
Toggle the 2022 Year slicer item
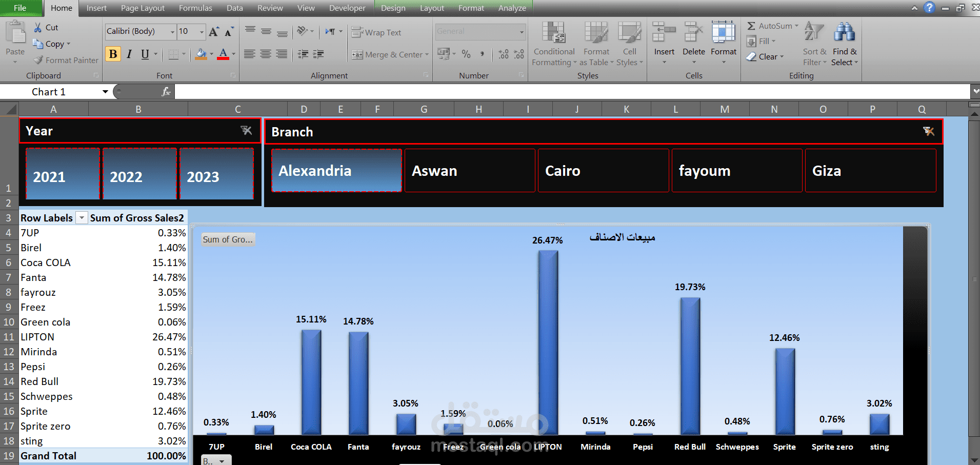(x=139, y=173)
